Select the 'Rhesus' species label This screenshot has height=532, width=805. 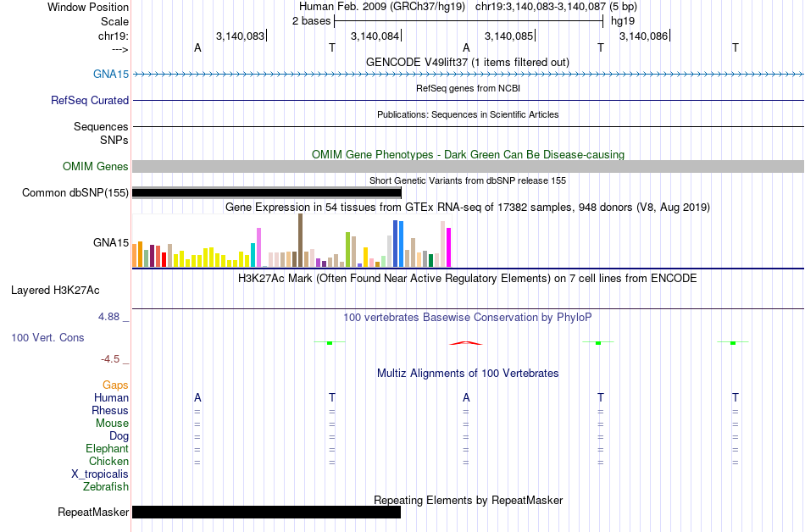[x=110, y=410]
